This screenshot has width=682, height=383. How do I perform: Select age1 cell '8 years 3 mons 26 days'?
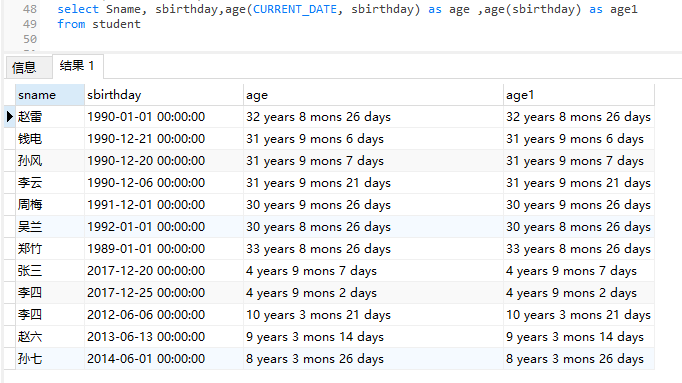point(578,359)
